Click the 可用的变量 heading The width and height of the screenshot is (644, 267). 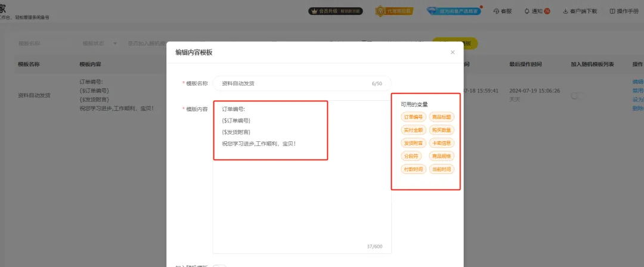[x=414, y=104]
